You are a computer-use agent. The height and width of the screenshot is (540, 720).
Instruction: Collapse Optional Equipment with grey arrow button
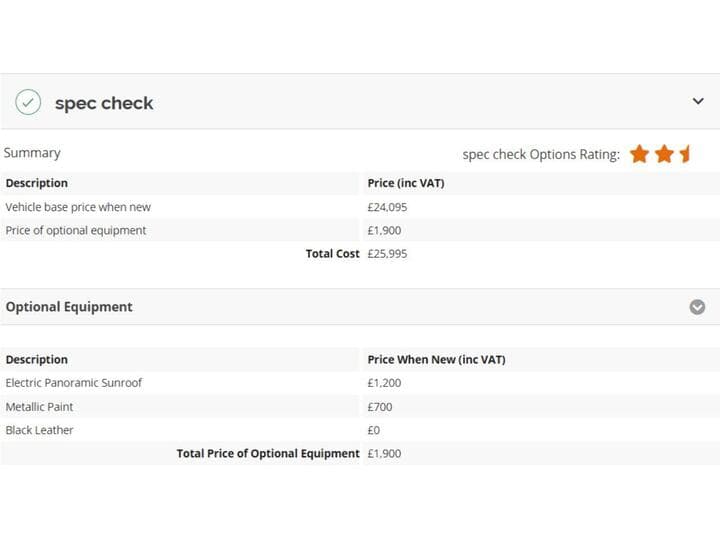pyautogui.click(x=697, y=307)
